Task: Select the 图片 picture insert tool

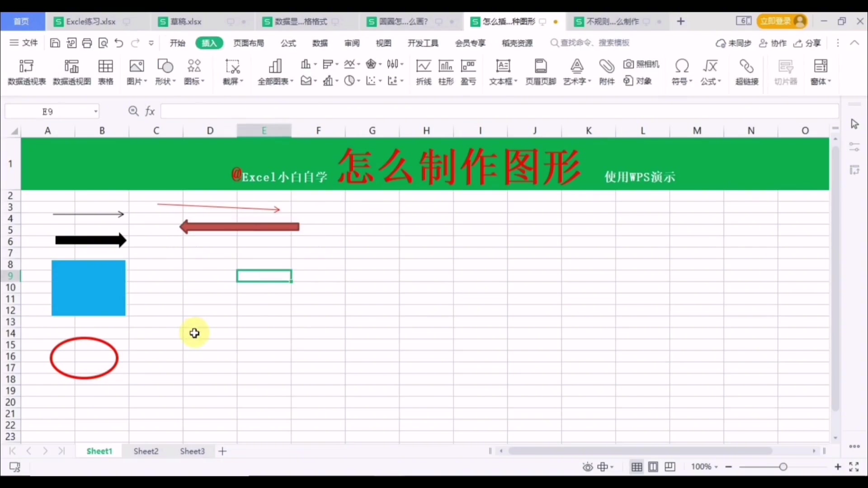Action: click(137, 72)
